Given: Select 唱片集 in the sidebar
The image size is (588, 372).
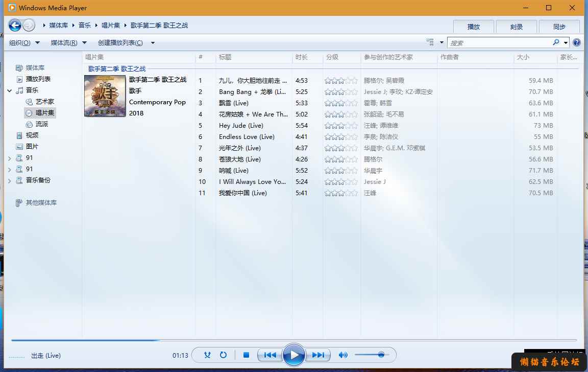Looking at the screenshot, I should click(40, 113).
